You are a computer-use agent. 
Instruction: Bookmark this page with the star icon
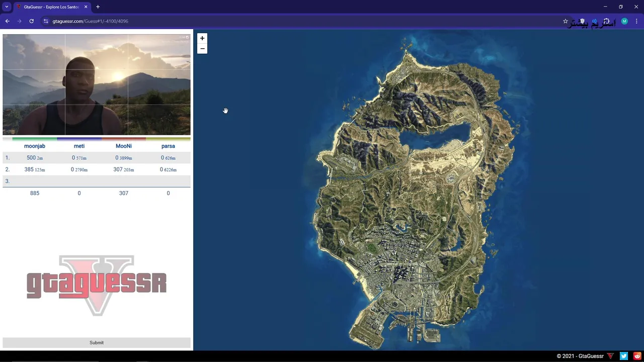566,21
